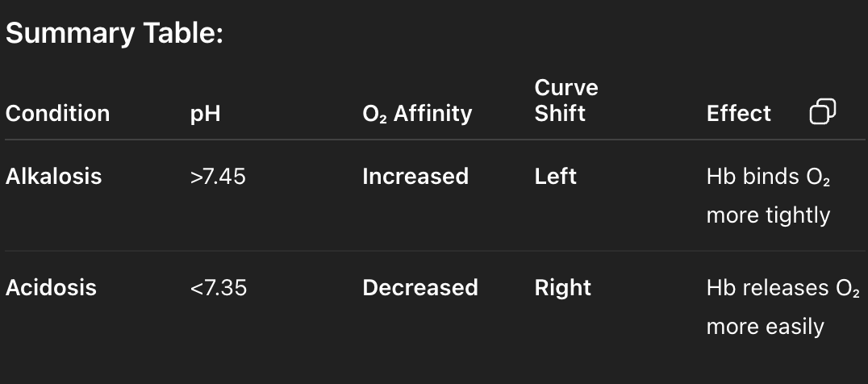Select the <7.35 pH value
The height and width of the screenshot is (384, 868).
[x=218, y=288]
